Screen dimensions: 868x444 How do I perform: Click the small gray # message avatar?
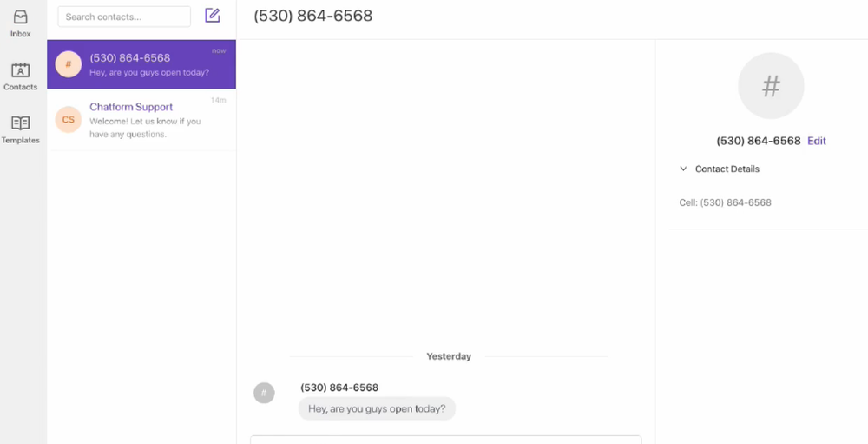coord(264,393)
